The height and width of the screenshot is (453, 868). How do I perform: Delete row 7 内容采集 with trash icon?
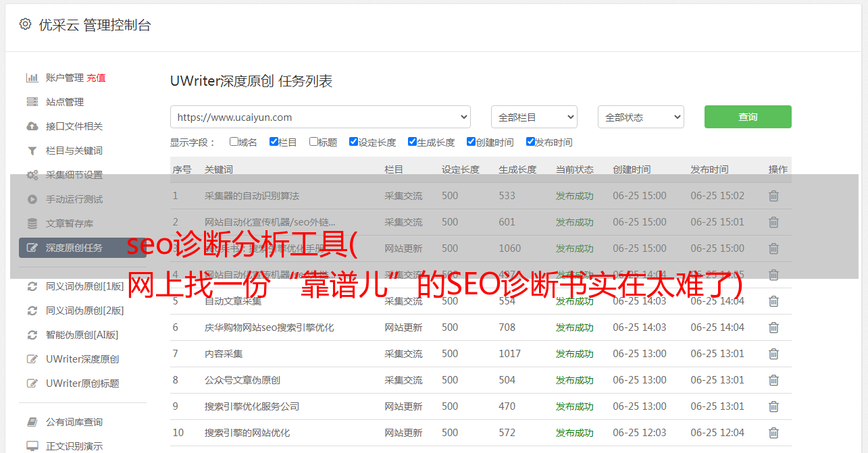[x=774, y=354]
